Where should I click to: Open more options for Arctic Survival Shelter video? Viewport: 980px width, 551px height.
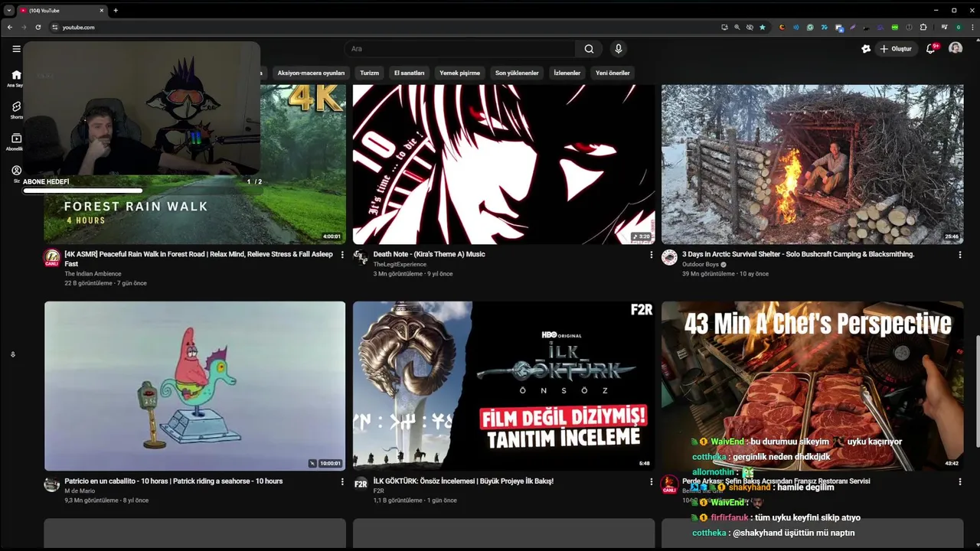(960, 255)
